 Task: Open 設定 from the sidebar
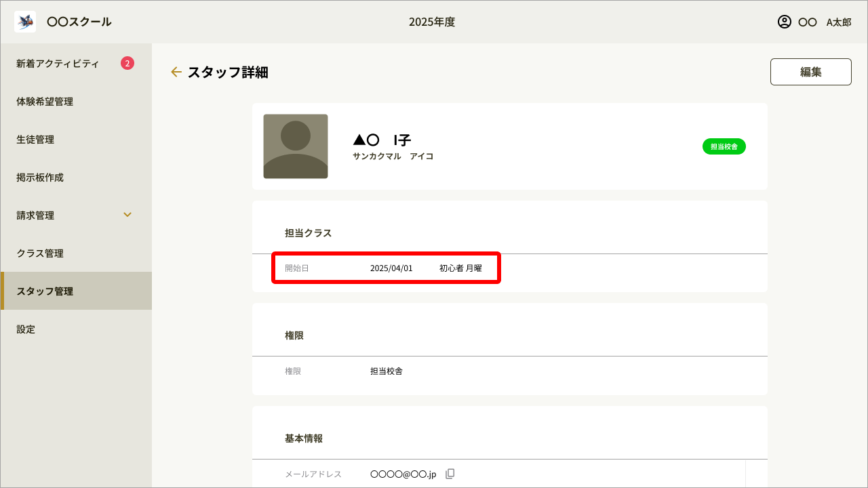[x=26, y=329]
